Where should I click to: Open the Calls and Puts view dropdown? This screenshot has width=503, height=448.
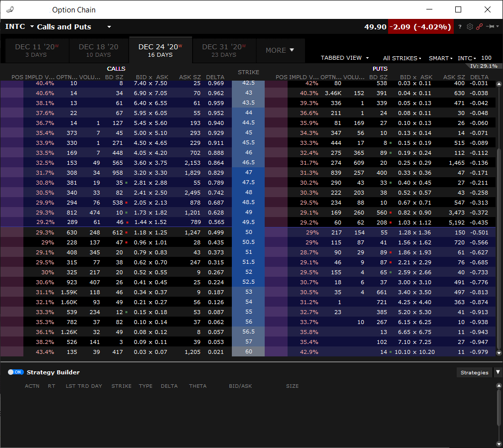(x=109, y=27)
